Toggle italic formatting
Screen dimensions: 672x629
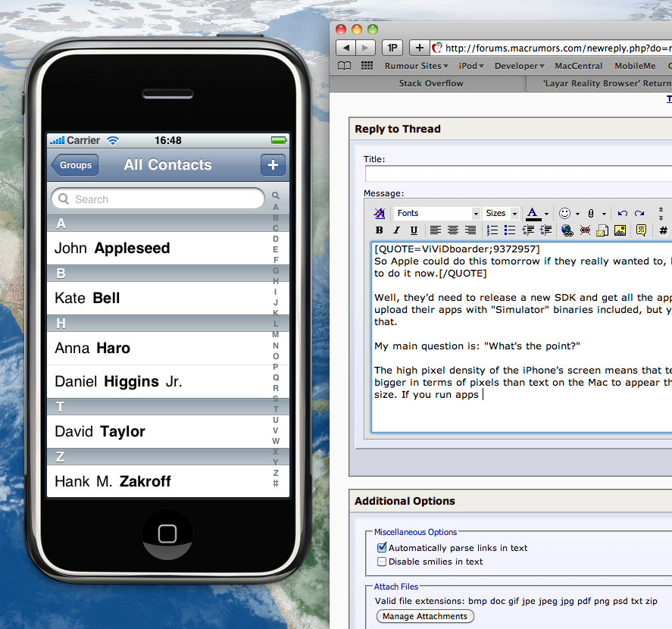tap(396, 230)
